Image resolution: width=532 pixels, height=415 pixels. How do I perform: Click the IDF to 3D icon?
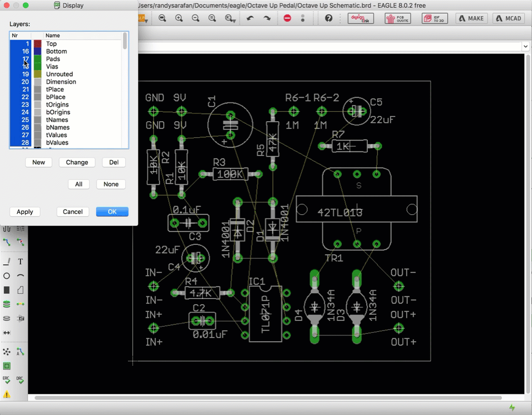(435, 18)
